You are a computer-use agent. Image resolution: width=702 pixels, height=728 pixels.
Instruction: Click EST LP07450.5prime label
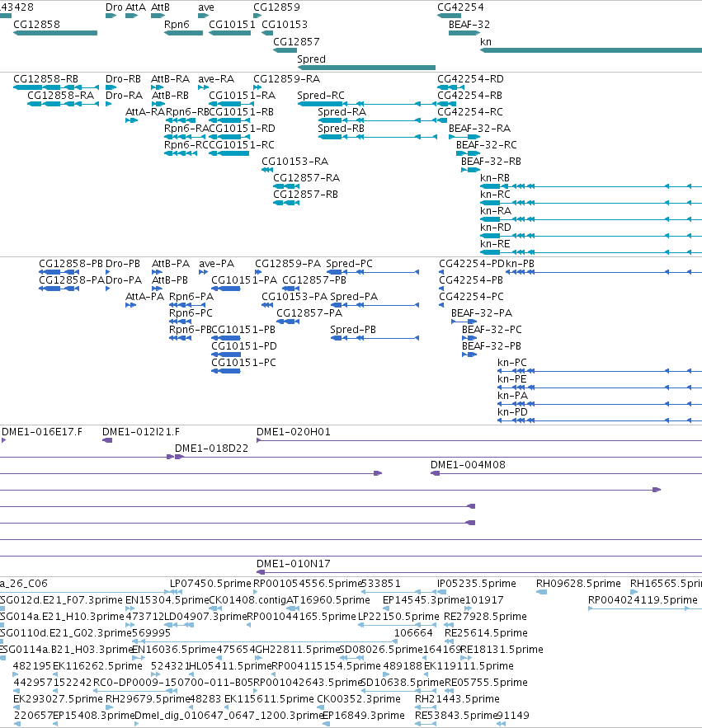point(210,584)
